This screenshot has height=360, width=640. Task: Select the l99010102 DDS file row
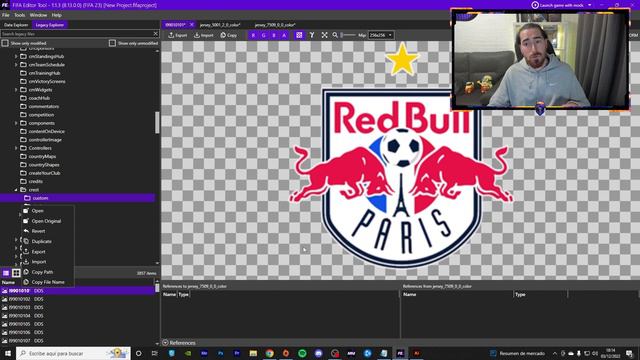coord(77,299)
